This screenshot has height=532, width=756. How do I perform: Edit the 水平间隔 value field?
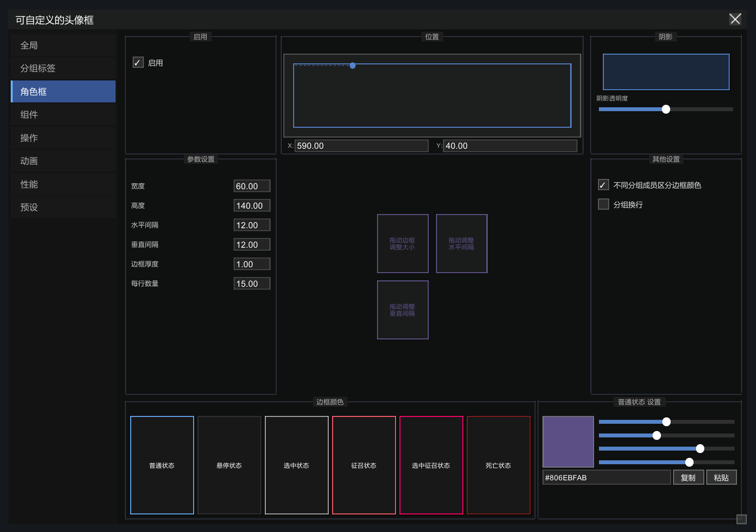pos(252,225)
